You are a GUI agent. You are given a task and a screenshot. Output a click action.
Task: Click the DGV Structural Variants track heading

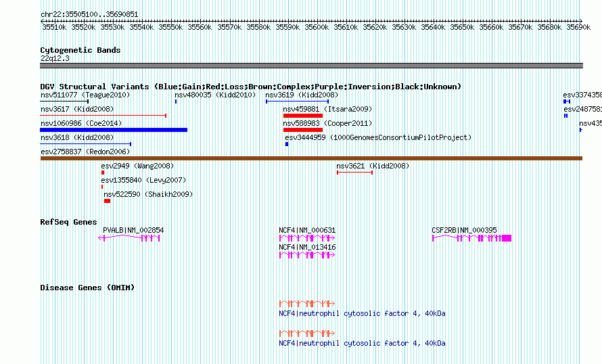(251, 87)
